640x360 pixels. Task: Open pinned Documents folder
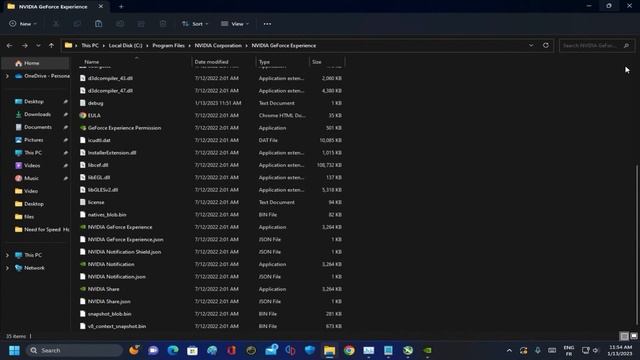tap(38, 127)
